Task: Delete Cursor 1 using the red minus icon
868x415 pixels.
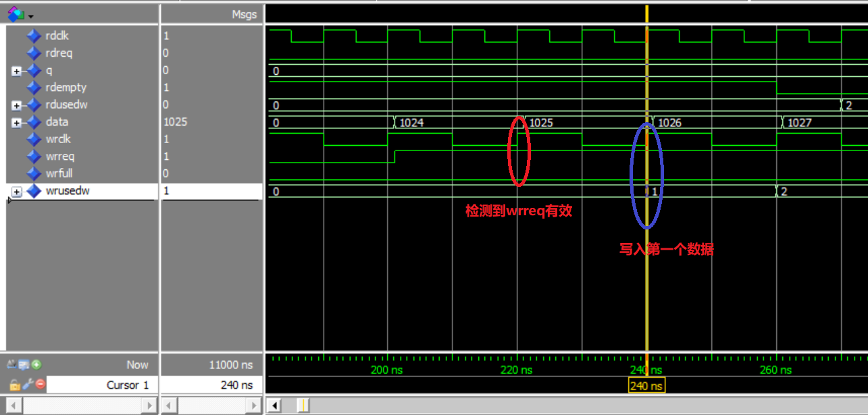Action: coord(39,385)
